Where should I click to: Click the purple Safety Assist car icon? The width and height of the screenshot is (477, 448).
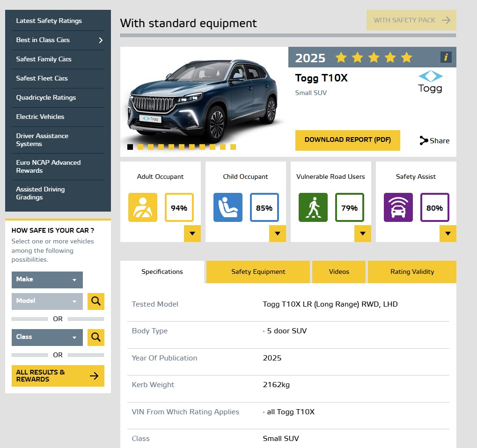point(398,207)
